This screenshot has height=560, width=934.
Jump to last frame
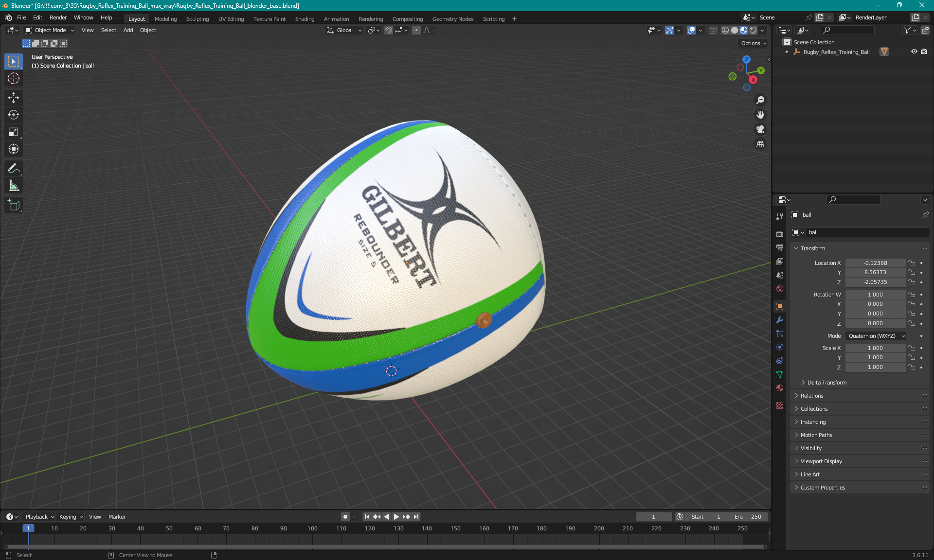pos(416,517)
